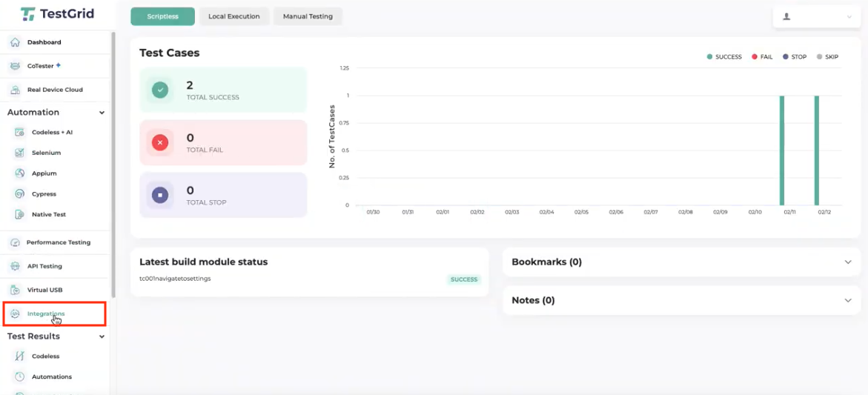Open the user account dropdown arrow

(849, 17)
